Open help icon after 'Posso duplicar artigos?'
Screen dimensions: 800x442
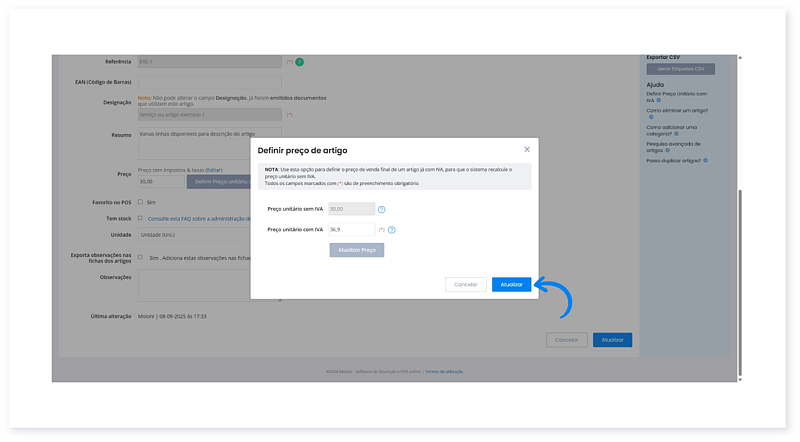click(705, 160)
